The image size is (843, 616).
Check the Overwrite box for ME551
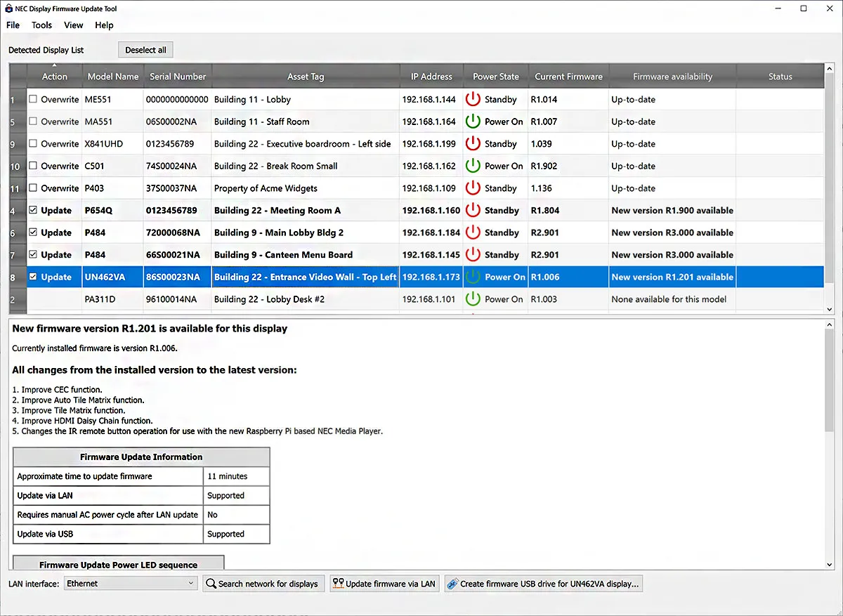pos(33,99)
